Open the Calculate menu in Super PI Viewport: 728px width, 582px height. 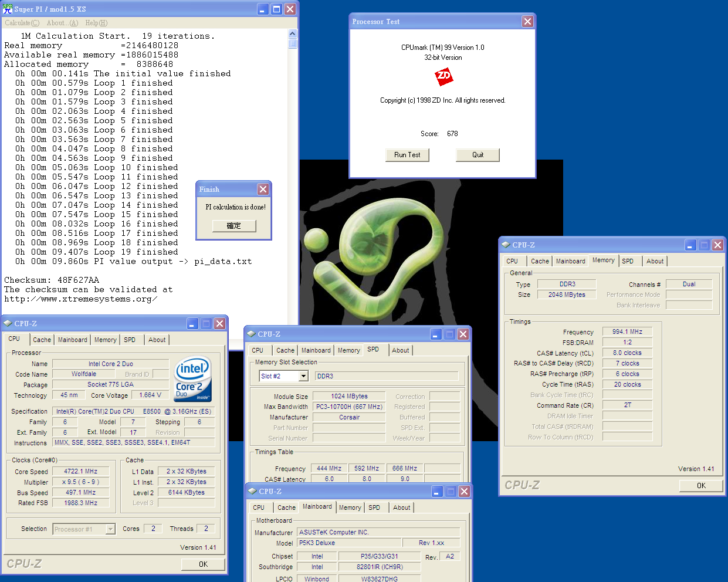22,23
